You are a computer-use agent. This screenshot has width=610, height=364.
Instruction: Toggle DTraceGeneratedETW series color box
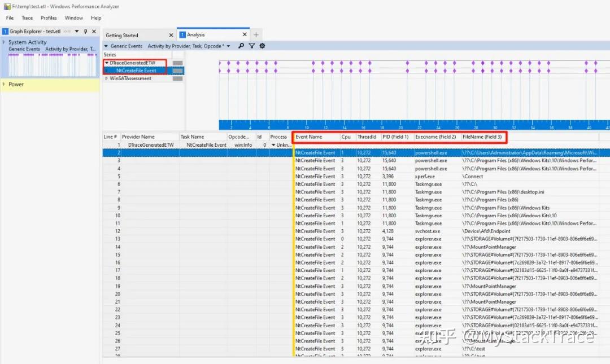(x=178, y=63)
